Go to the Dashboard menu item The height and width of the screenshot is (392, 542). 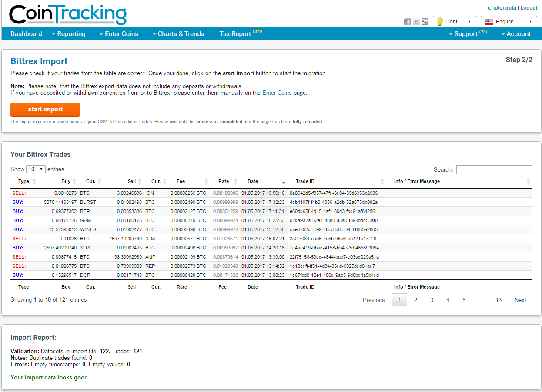tap(26, 34)
